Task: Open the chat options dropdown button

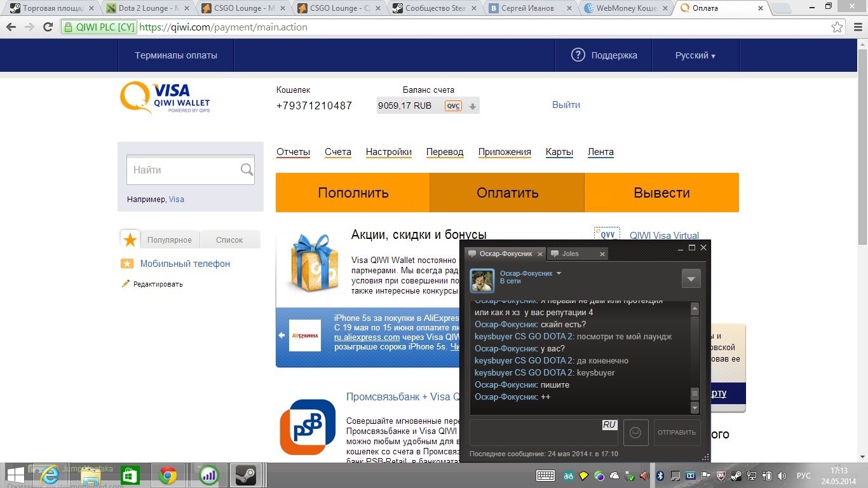Action: click(691, 278)
